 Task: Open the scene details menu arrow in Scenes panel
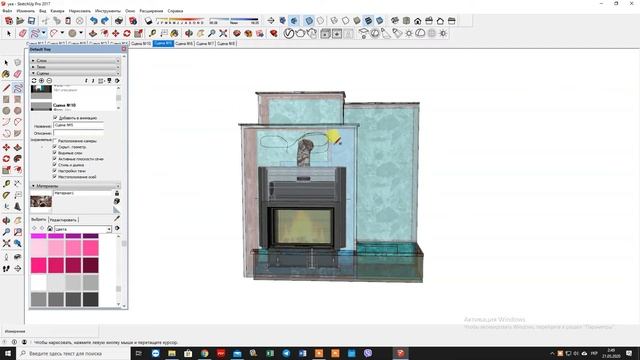point(117,81)
